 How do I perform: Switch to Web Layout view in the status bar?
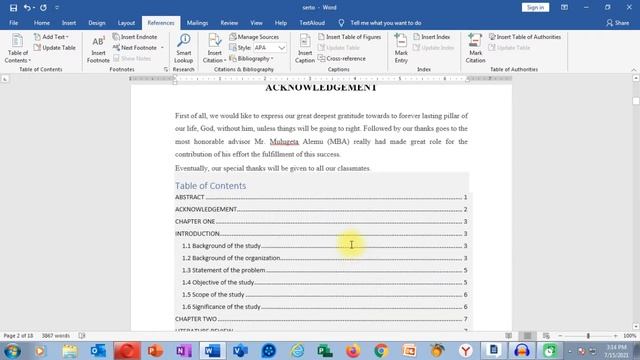(546, 336)
